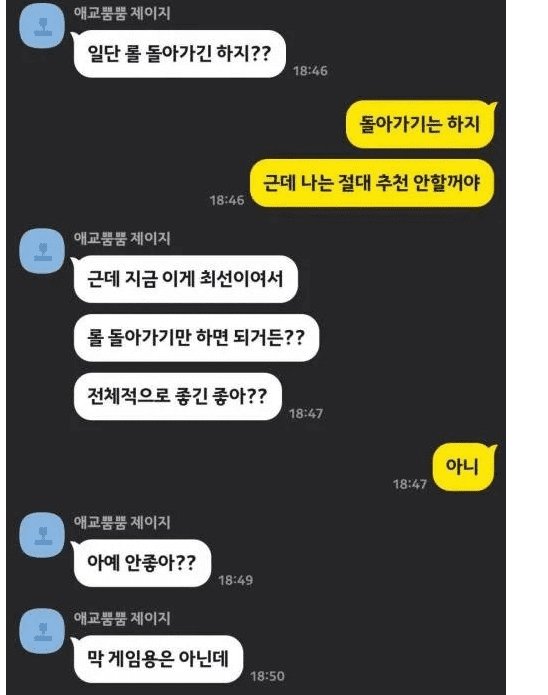Image resolution: width=548 pixels, height=695 pixels.
Task: Open profile avatar beside '근데 지금 이게 최선이여서'
Action: pos(43,251)
